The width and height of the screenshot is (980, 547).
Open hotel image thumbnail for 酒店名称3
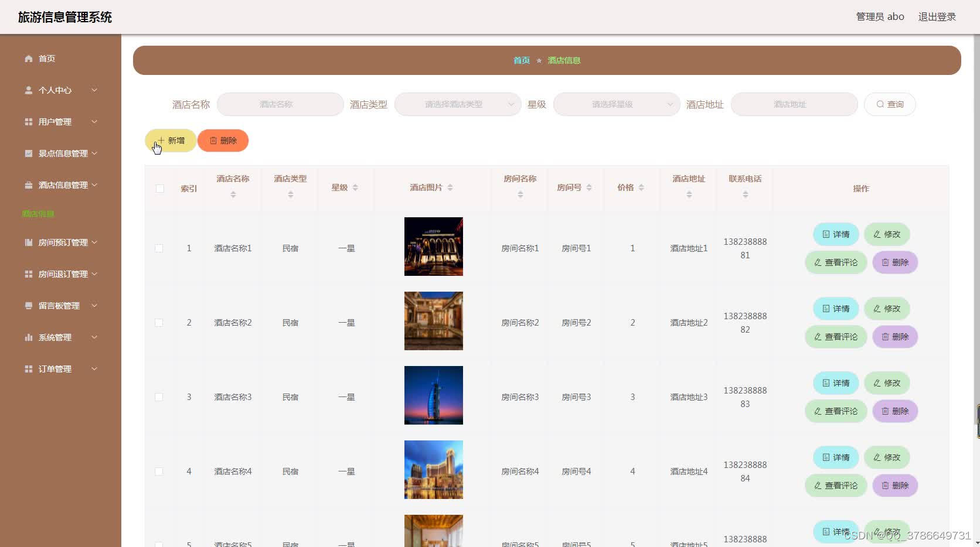click(x=434, y=395)
